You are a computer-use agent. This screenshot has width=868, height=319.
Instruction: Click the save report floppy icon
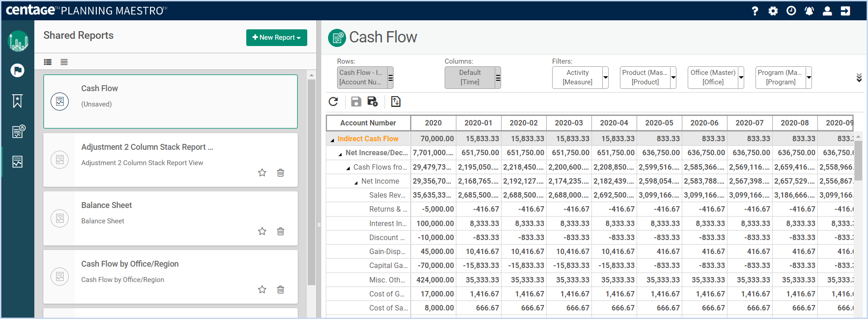coord(356,102)
